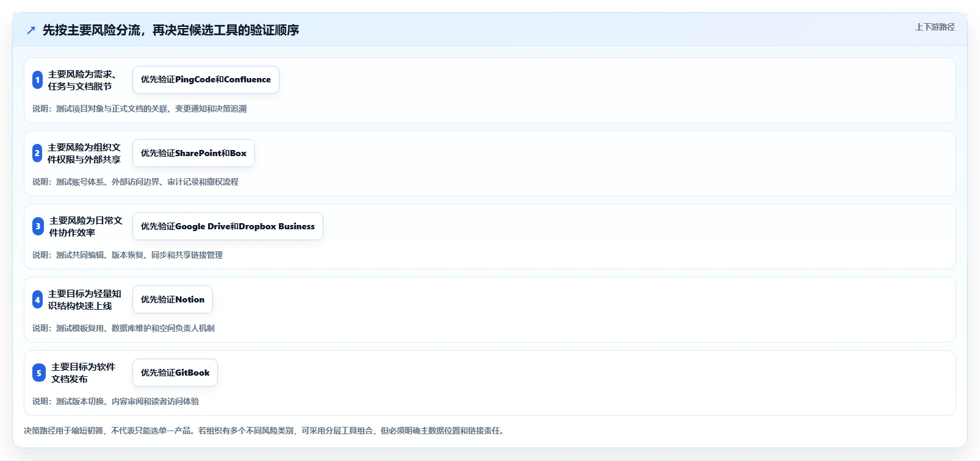
Task: Click text 主要目标为轻量知识结构快速上线
Action: pos(85,299)
